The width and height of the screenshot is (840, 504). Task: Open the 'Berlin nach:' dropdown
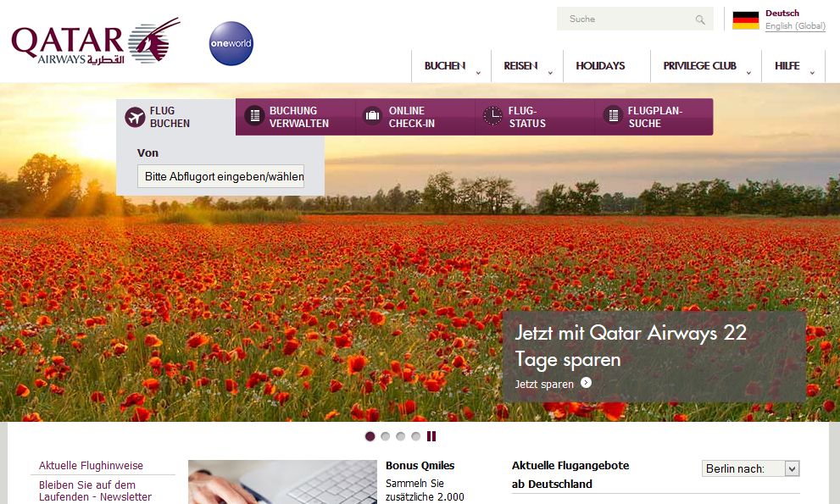click(x=750, y=468)
